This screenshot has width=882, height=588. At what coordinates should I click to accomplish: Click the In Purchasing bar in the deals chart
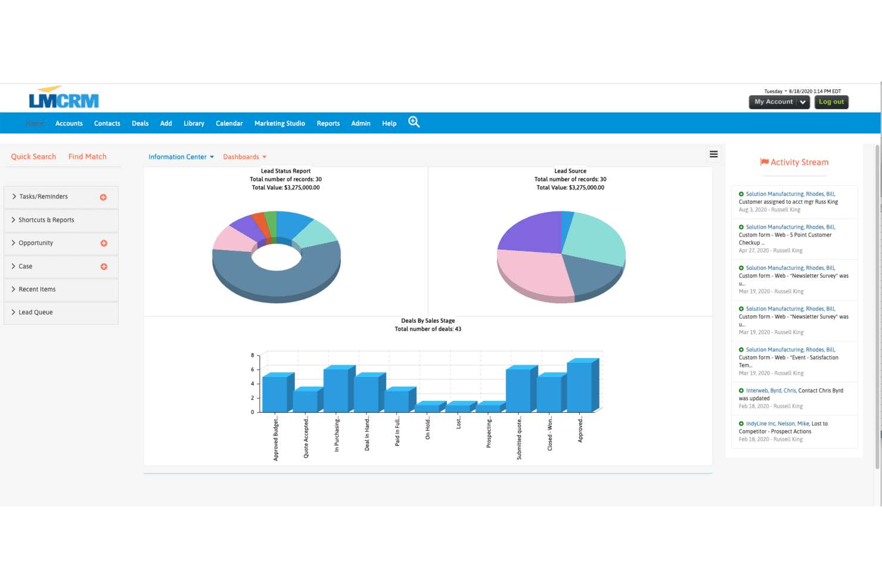click(337, 390)
